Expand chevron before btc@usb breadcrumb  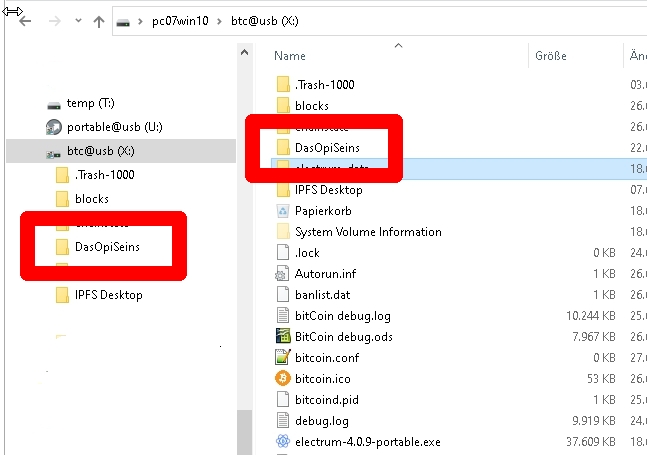220,21
